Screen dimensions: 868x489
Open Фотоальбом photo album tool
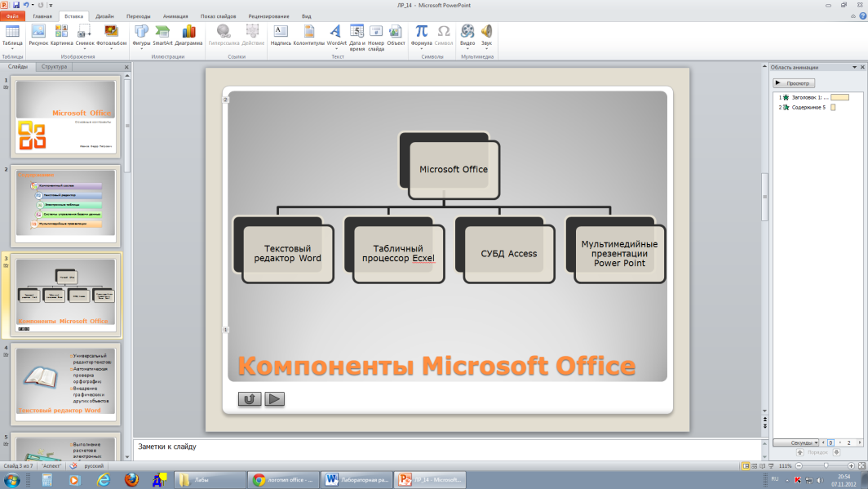[x=111, y=36]
